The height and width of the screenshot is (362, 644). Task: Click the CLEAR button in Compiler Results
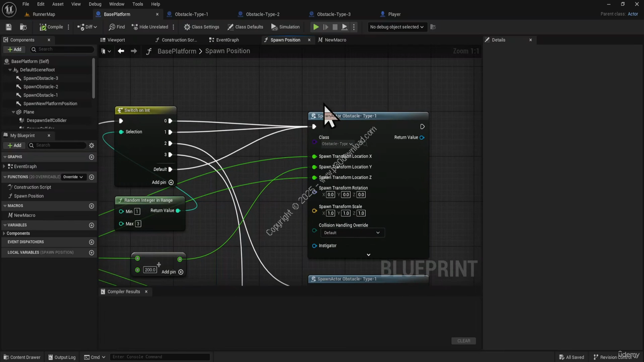(463, 341)
